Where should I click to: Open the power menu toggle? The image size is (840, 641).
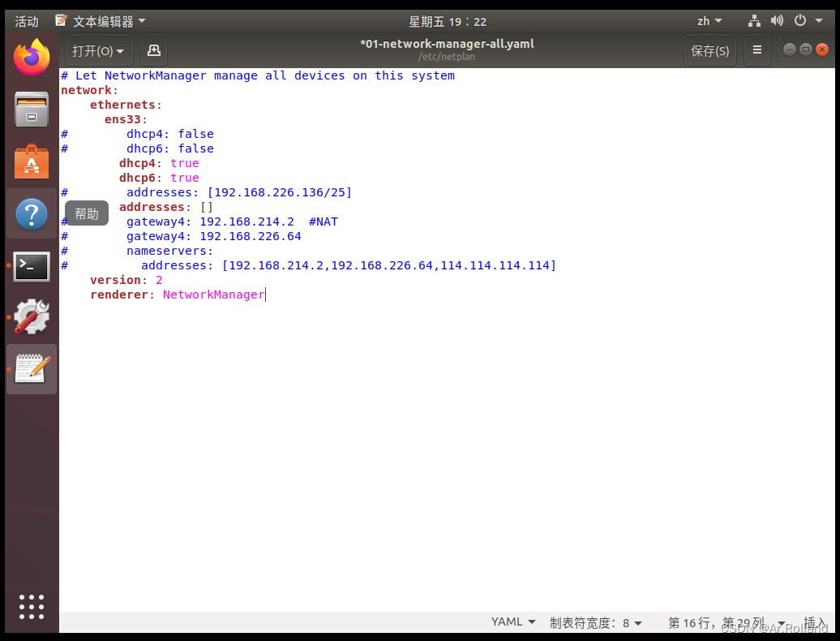pos(799,20)
